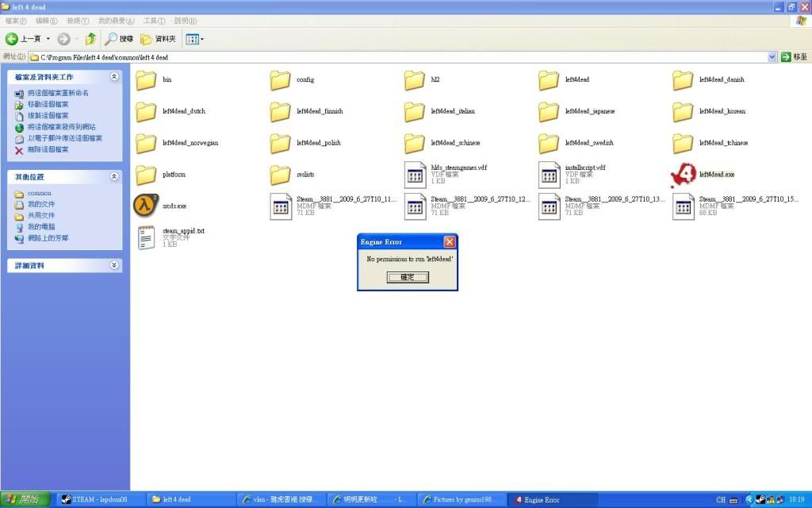Collapse the File and Folder Tasks panel
Screen dimensions: 812x508
pyautogui.click(x=114, y=77)
